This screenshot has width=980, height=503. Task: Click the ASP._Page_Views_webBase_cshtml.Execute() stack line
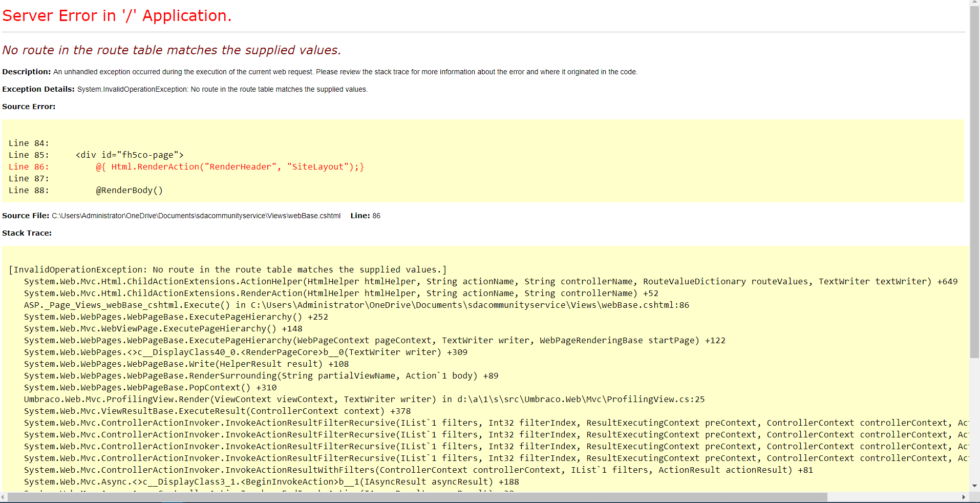point(356,305)
